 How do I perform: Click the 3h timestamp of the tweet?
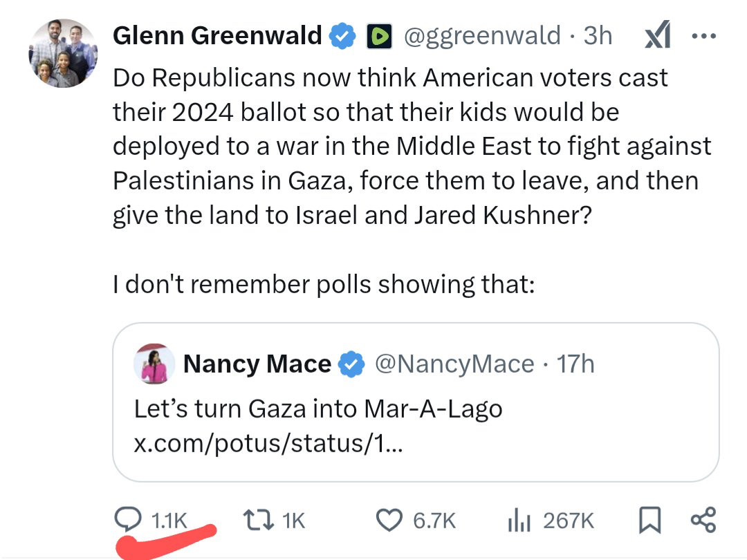point(598,36)
